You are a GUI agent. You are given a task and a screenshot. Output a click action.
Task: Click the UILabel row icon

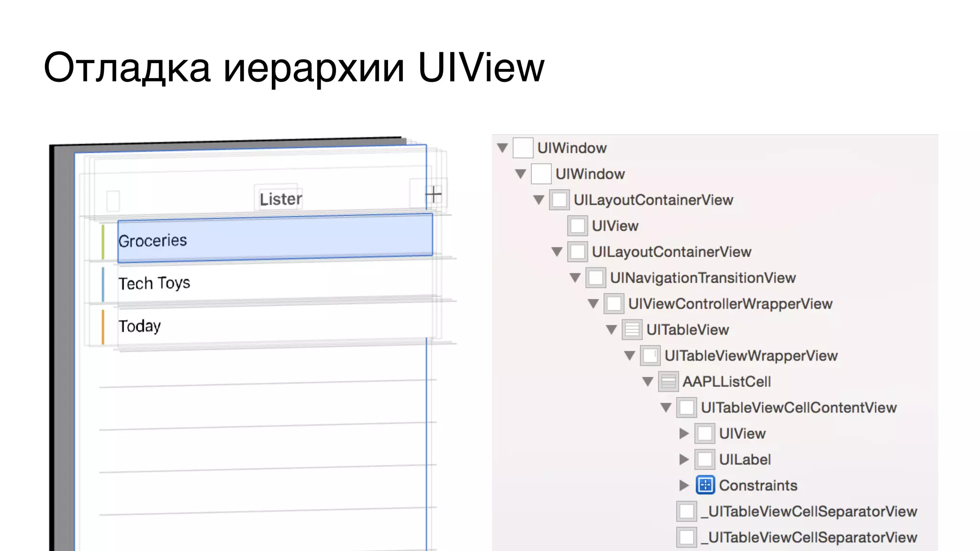705,459
